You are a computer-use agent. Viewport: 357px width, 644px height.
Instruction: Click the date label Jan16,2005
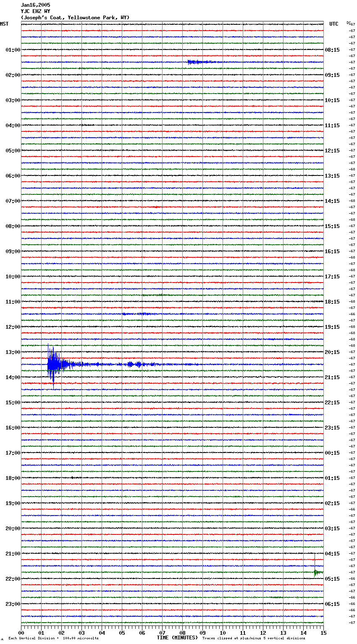[35, 5]
